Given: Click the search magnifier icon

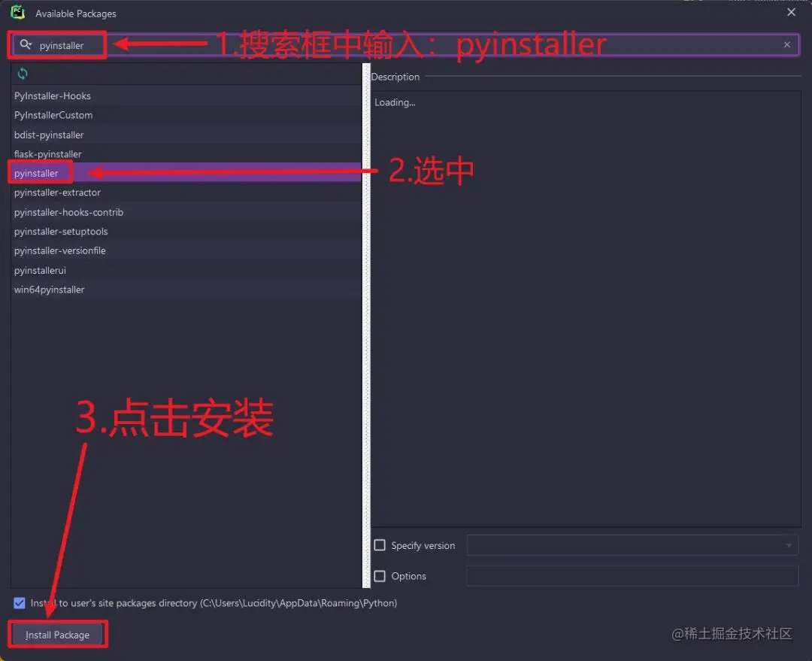Looking at the screenshot, I should (26, 44).
